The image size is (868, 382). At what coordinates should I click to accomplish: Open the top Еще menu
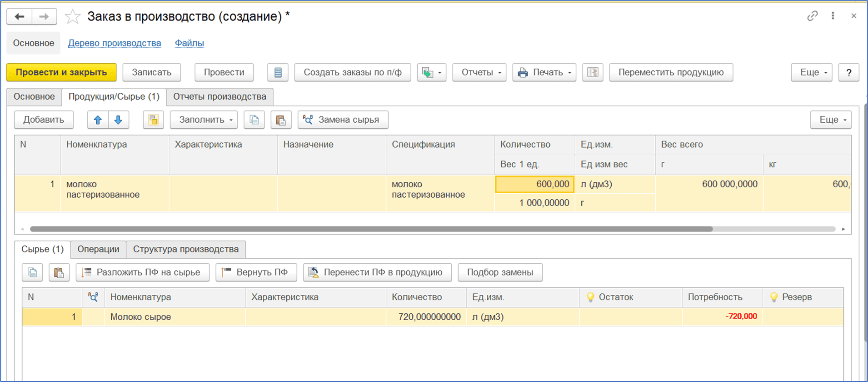coord(812,72)
